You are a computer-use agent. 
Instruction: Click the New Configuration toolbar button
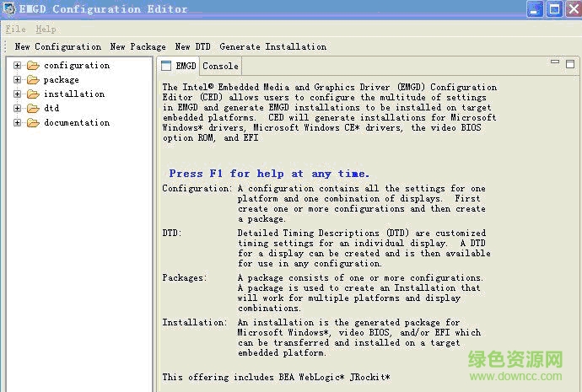point(57,47)
